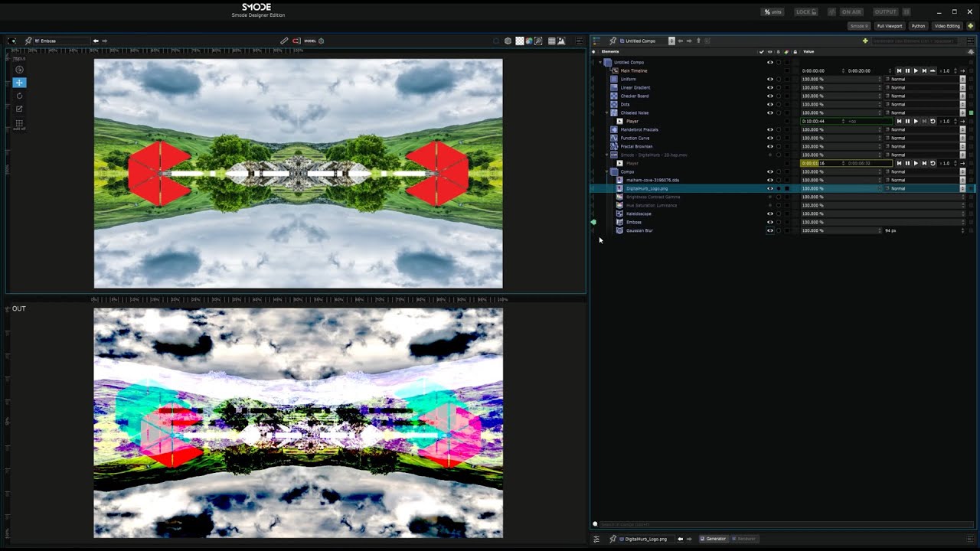
Task: Click the green plus add element icon
Action: point(865,41)
